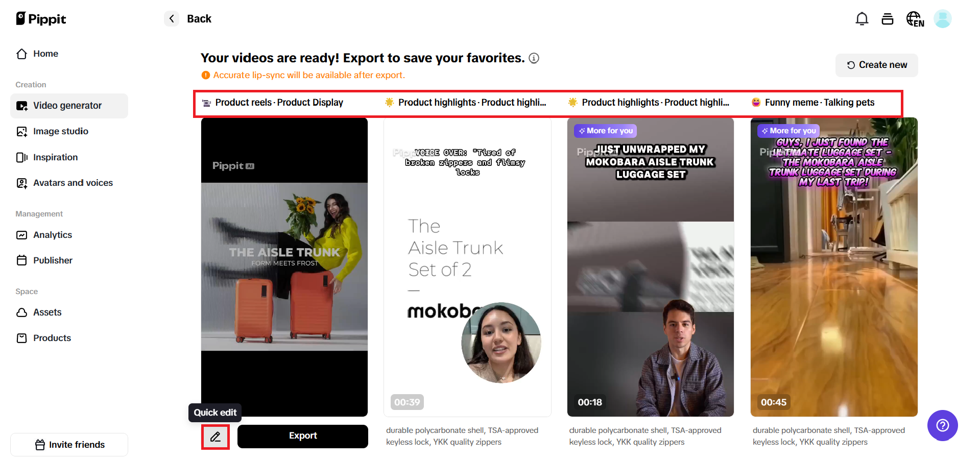
Task: Click the credits icon beside the bell
Action: point(887,18)
